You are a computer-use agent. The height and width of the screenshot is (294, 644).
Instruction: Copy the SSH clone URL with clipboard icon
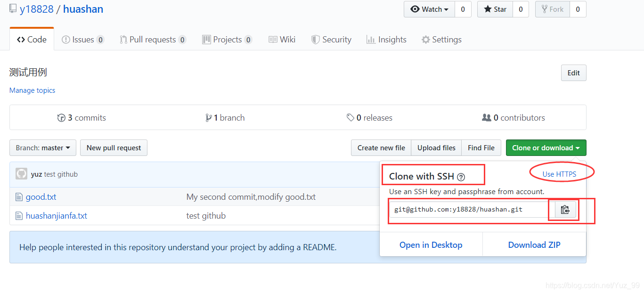pyautogui.click(x=565, y=210)
